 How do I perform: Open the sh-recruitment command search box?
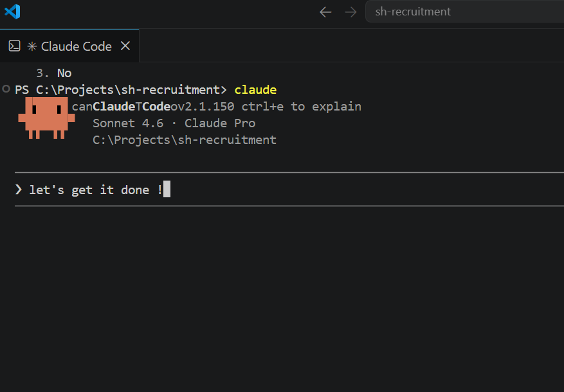point(465,12)
